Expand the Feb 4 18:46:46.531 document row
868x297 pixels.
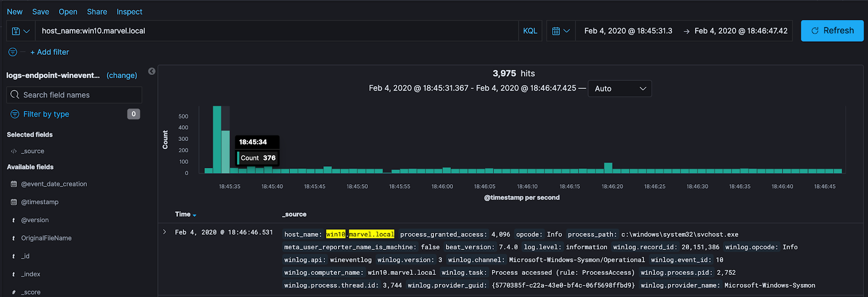click(x=164, y=232)
